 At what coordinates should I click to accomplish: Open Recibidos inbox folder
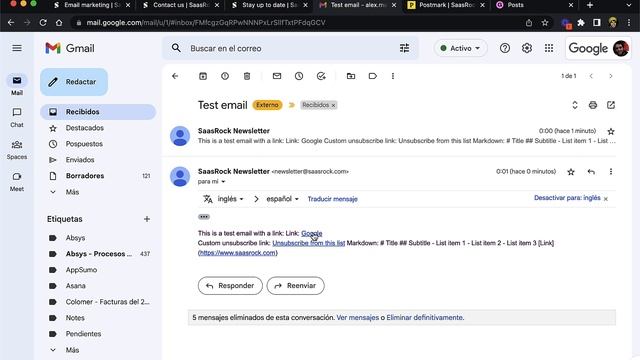pyautogui.click(x=98, y=112)
